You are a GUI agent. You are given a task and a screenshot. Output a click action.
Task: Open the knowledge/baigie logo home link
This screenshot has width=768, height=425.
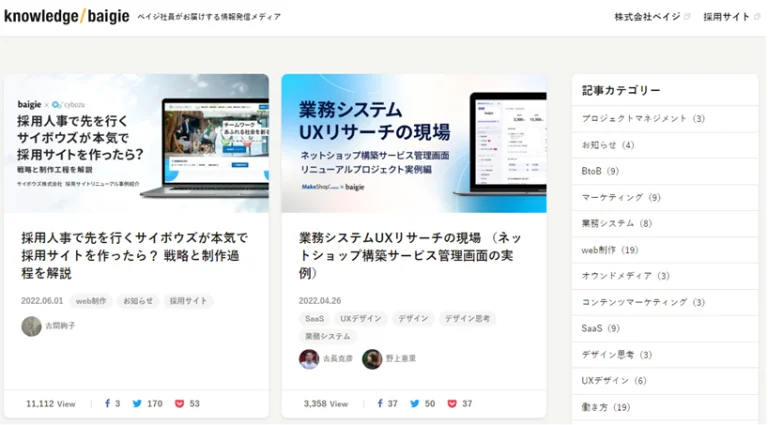click(x=67, y=16)
